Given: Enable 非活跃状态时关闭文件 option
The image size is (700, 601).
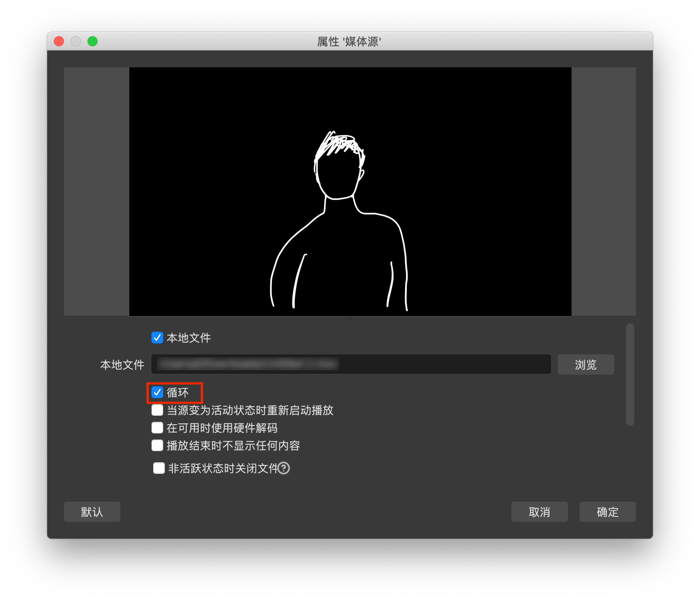Looking at the screenshot, I should click(x=159, y=468).
